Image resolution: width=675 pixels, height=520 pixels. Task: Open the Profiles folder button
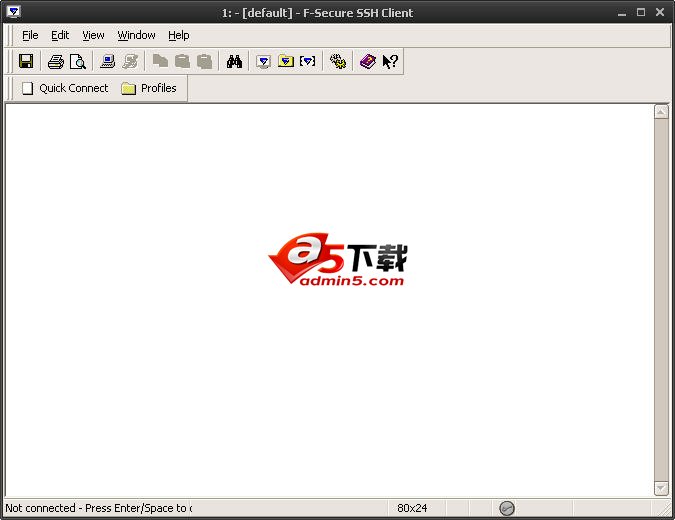[x=149, y=88]
